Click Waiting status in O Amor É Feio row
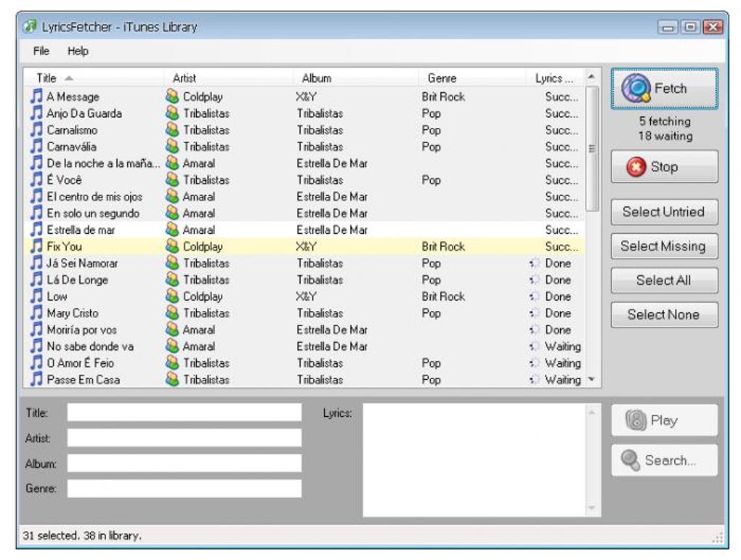741x560 pixels. pyautogui.click(x=563, y=363)
